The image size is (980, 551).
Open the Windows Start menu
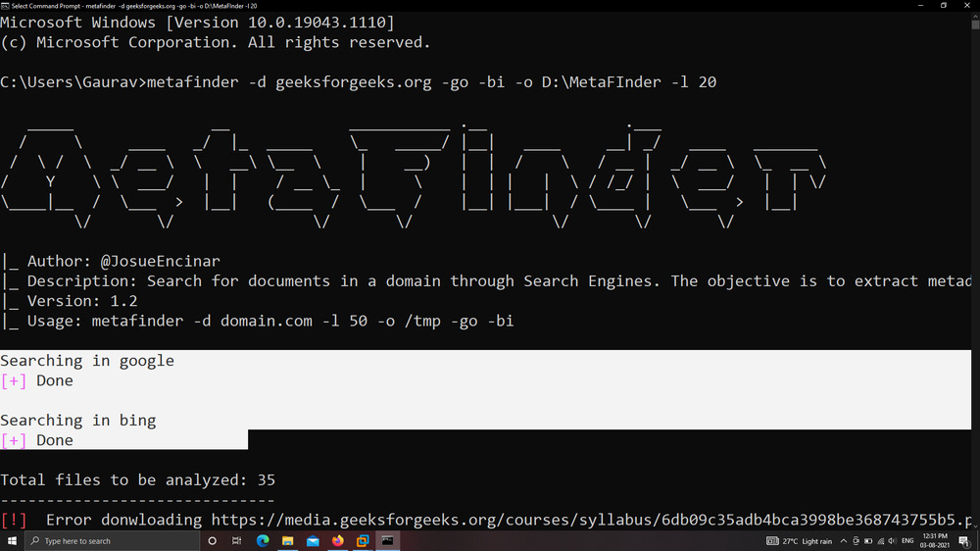[12, 541]
